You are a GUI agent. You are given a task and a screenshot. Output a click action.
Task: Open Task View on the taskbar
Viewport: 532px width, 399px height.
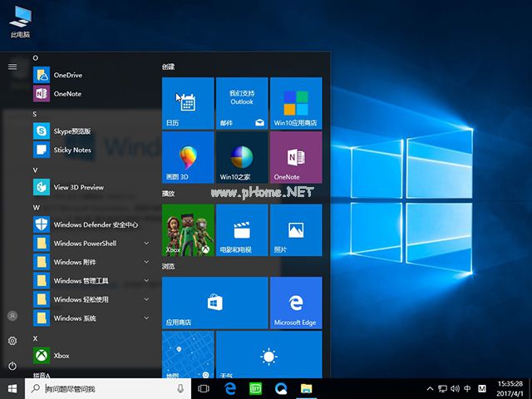(x=204, y=389)
